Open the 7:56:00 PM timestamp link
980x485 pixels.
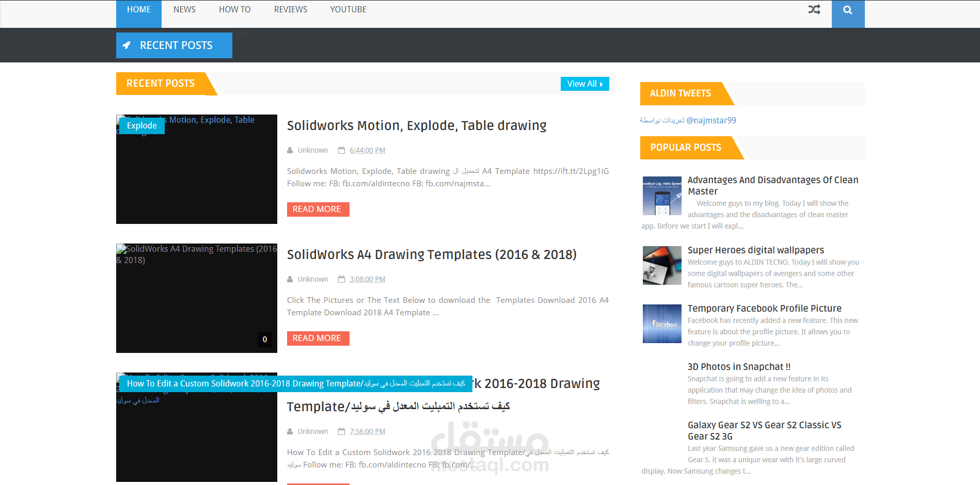pos(368,431)
